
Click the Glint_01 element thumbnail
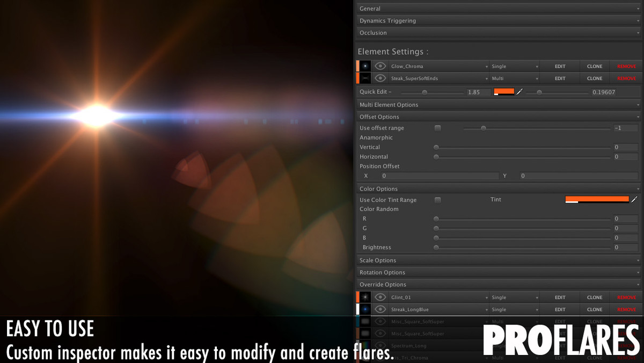365,297
